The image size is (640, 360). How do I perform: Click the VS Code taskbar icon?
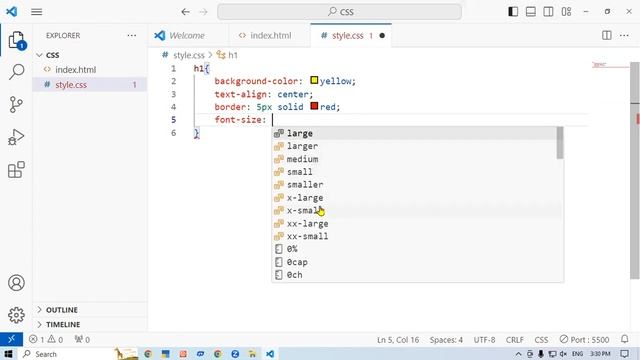click(270, 354)
